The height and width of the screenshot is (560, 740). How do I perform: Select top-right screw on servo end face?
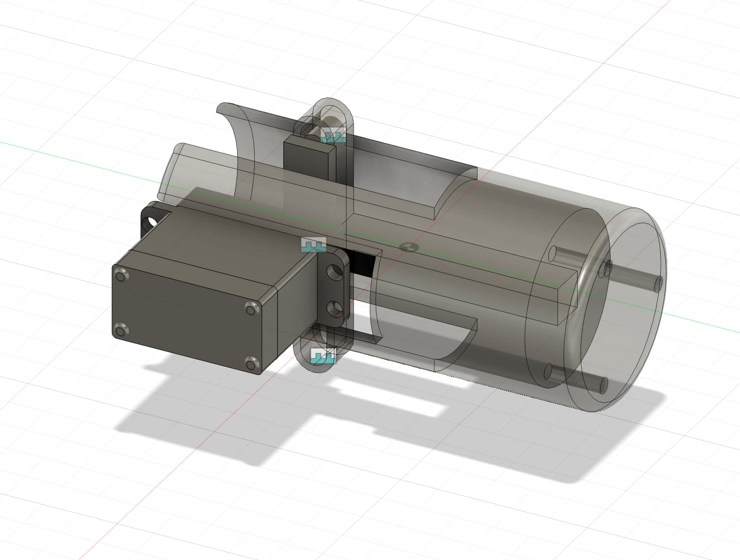click(252, 308)
